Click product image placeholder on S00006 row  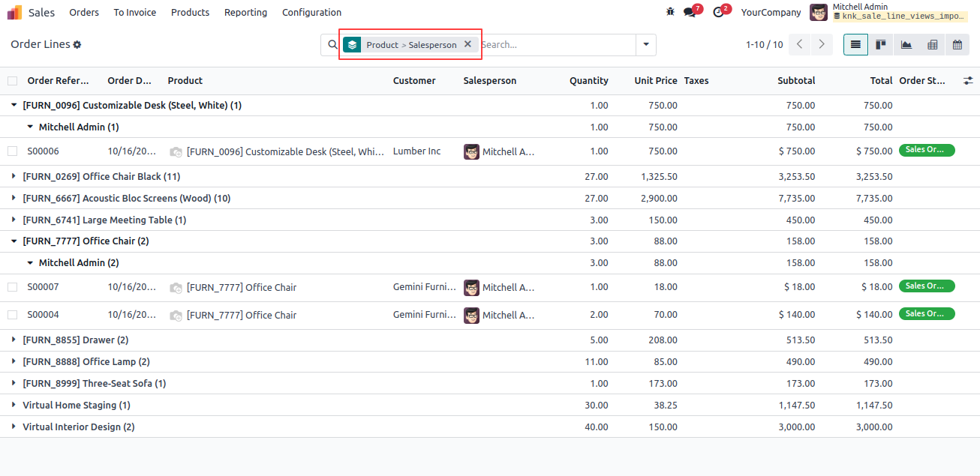[x=176, y=152]
